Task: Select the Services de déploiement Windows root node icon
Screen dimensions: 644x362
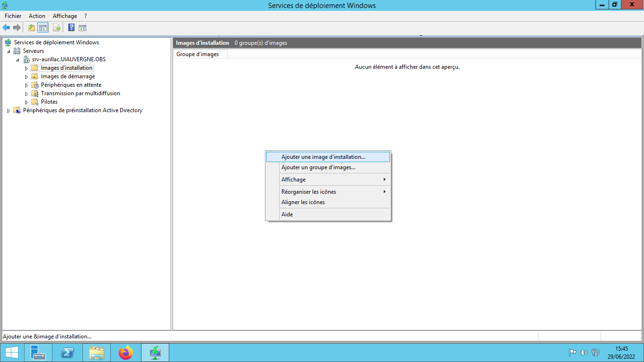Action: coord(8,42)
